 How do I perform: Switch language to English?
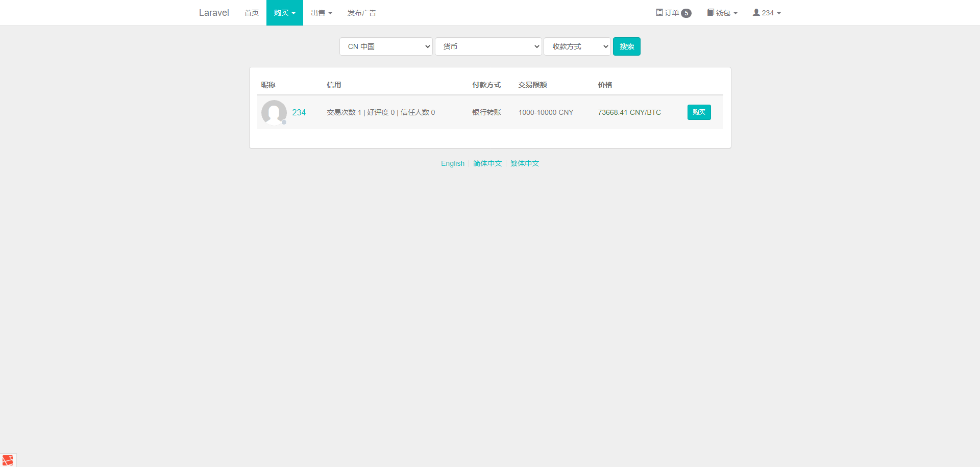[x=452, y=163]
